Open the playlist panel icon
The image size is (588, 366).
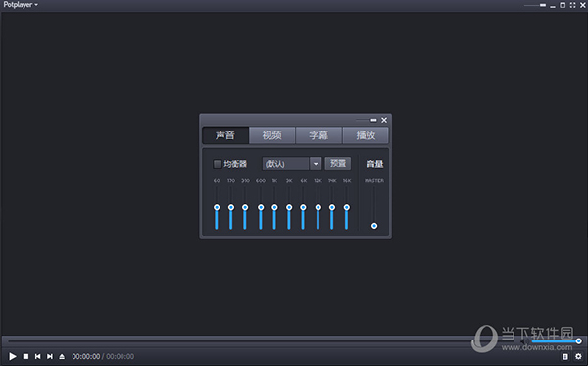[565, 356]
